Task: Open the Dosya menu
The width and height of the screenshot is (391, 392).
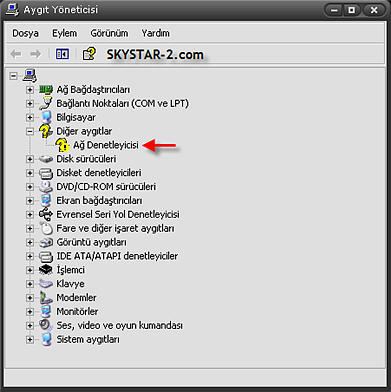Action: click(25, 33)
